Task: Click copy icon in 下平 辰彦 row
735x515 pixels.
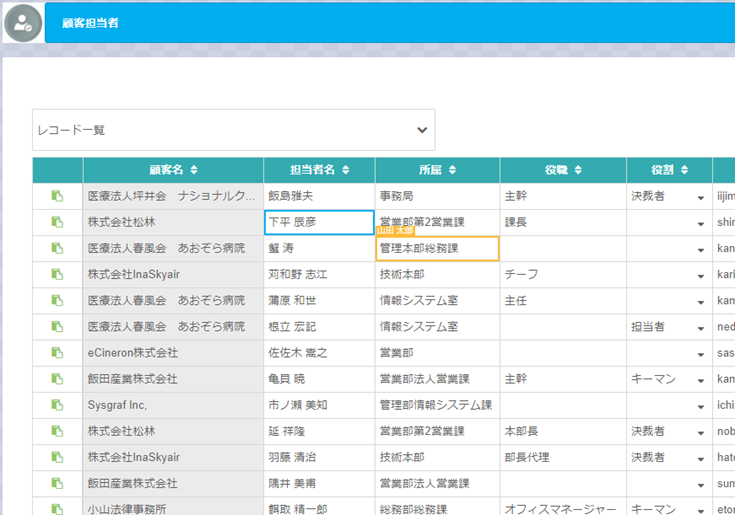Action: (57, 222)
